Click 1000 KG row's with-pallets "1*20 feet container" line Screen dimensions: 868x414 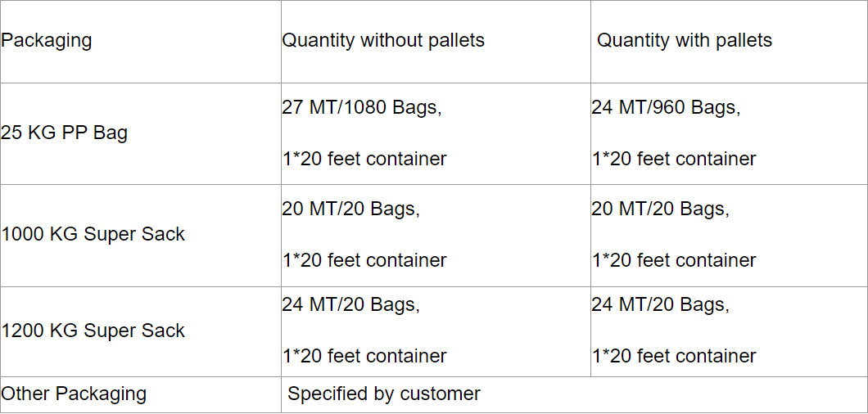pos(674,261)
